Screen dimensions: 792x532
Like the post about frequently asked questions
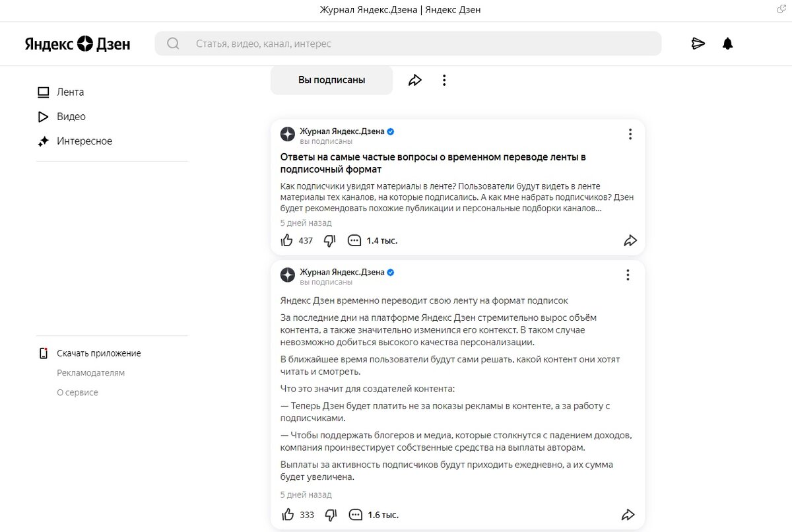tap(286, 240)
